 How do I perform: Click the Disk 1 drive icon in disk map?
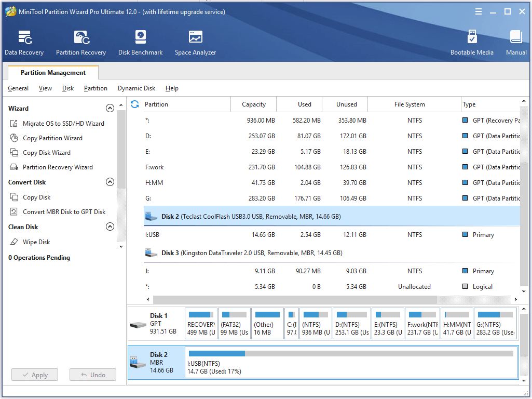[138, 325]
